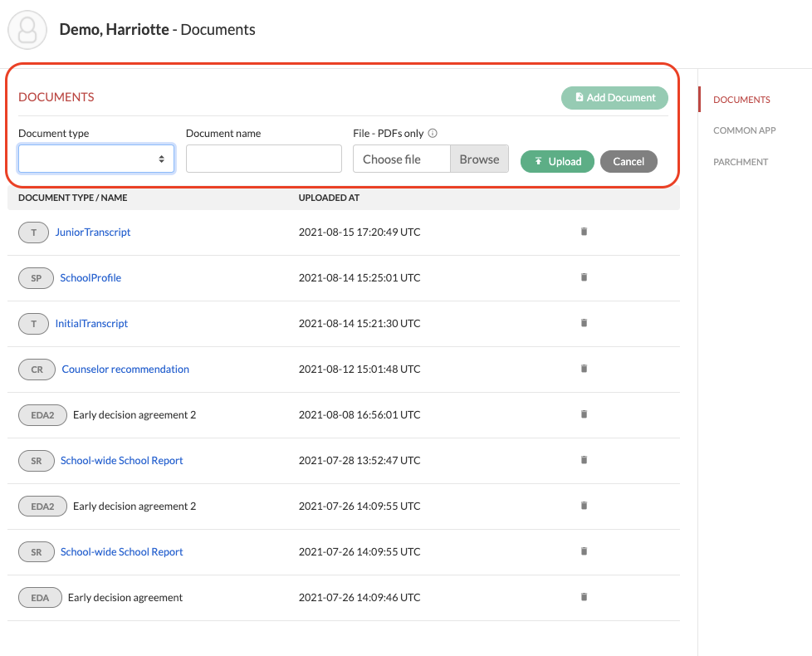The width and height of the screenshot is (812, 656).
Task: Click the Add Document button
Action: pos(614,97)
